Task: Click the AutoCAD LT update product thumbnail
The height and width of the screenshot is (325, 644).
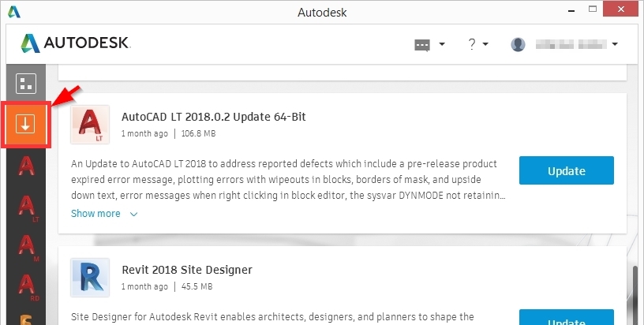Action: tap(90, 125)
